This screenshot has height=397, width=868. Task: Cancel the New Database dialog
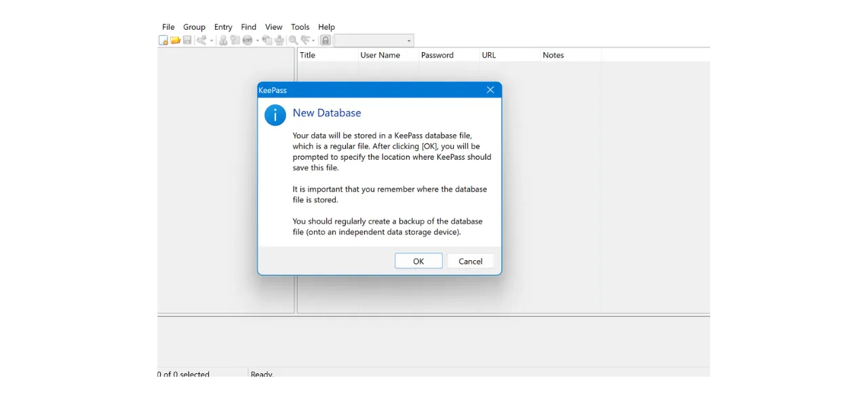471,261
